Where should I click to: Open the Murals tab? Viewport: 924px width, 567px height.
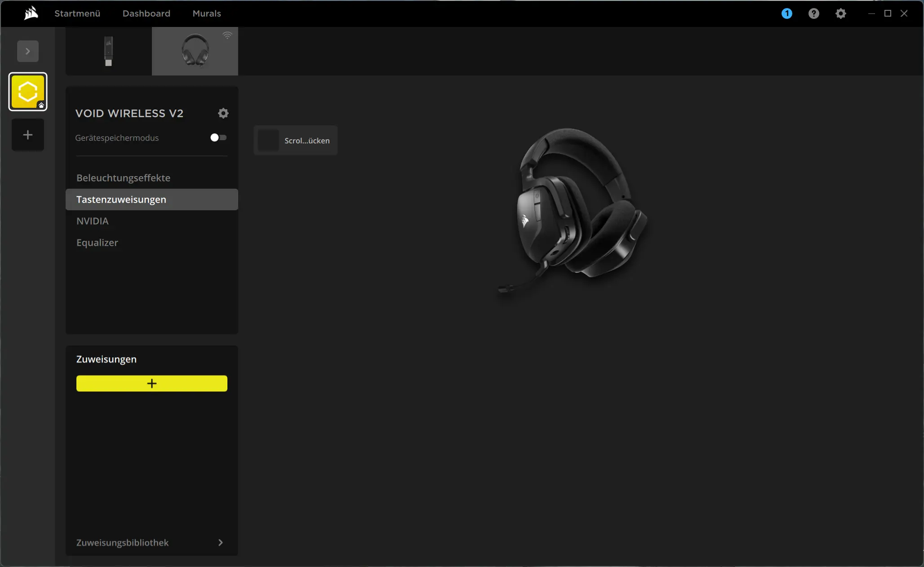click(x=207, y=13)
